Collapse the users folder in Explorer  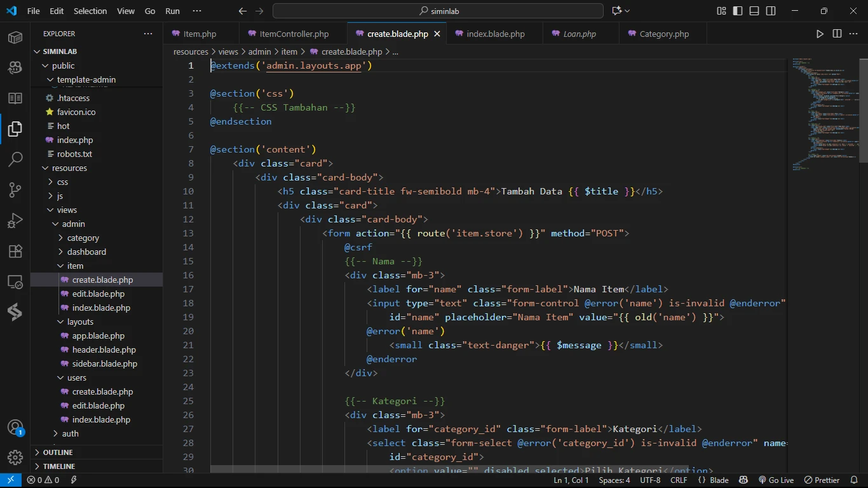pyautogui.click(x=76, y=377)
